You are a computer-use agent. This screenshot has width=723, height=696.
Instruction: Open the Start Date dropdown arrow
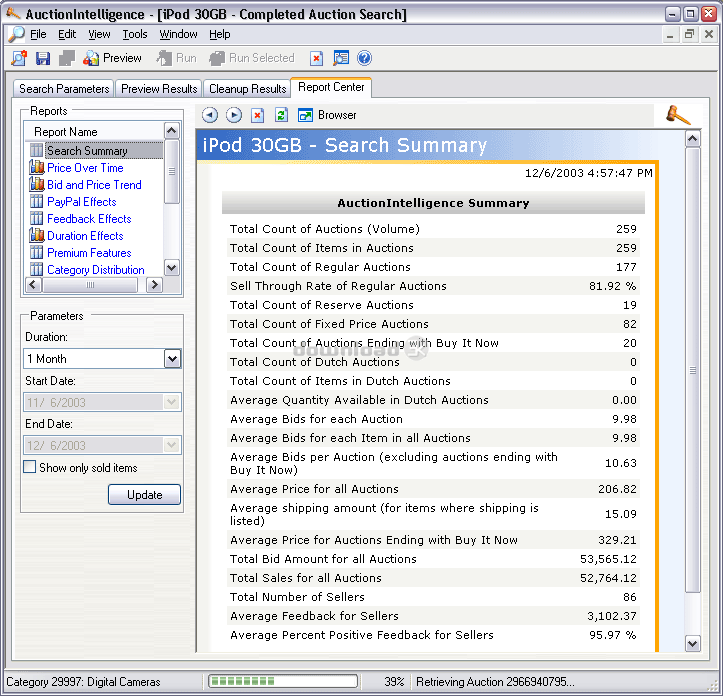pos(172,402)
